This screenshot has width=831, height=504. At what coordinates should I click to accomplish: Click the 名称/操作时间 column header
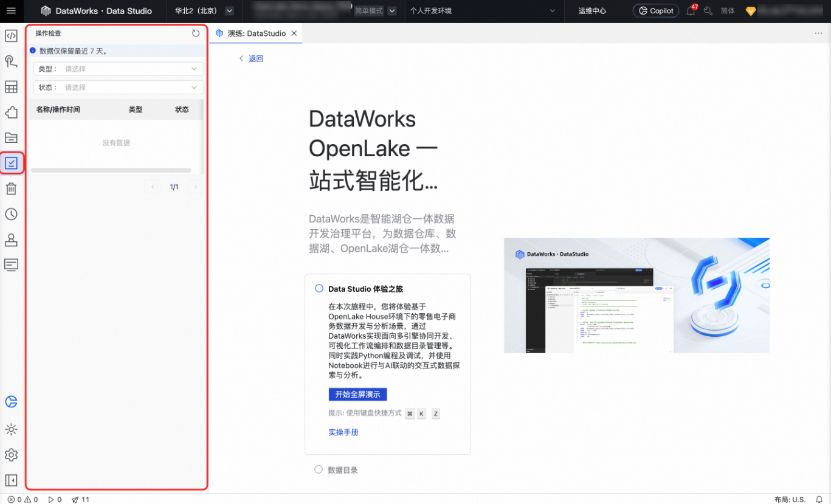pos(58,109)
